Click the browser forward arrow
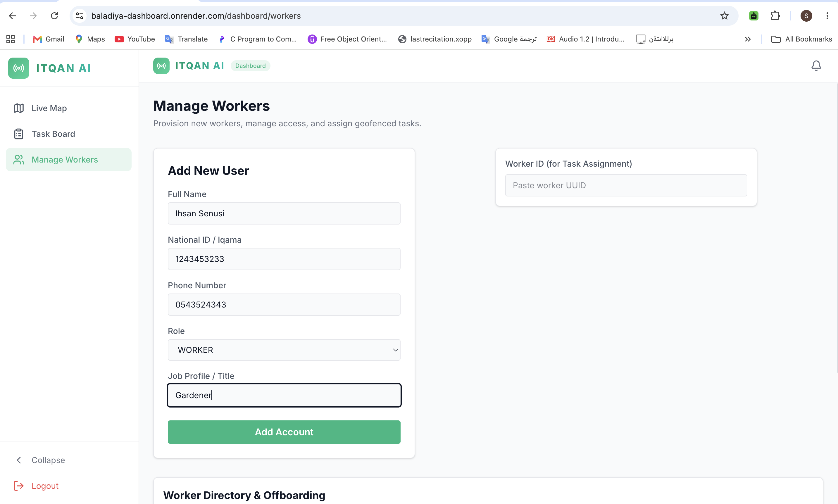 click(x=33, y=15)
